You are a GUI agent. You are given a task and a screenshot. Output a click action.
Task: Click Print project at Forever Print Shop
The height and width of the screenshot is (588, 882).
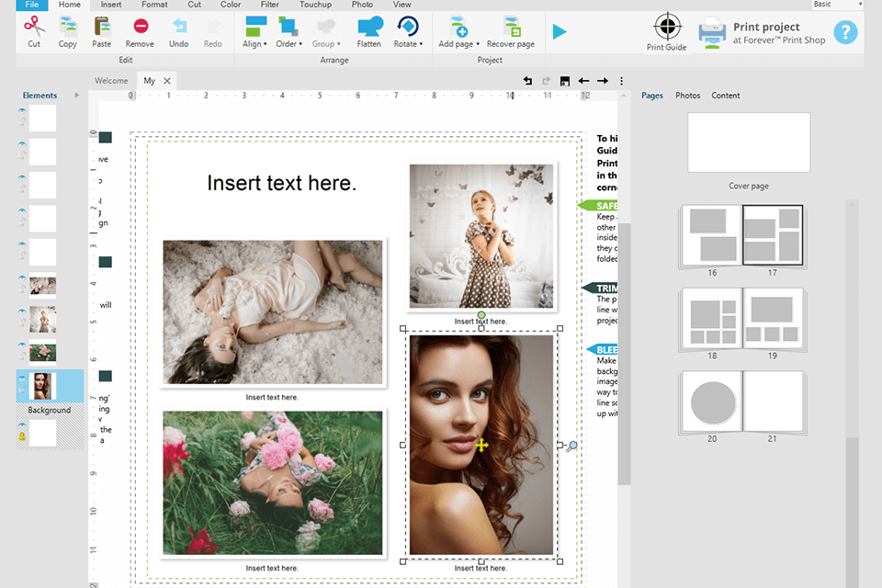779,33
